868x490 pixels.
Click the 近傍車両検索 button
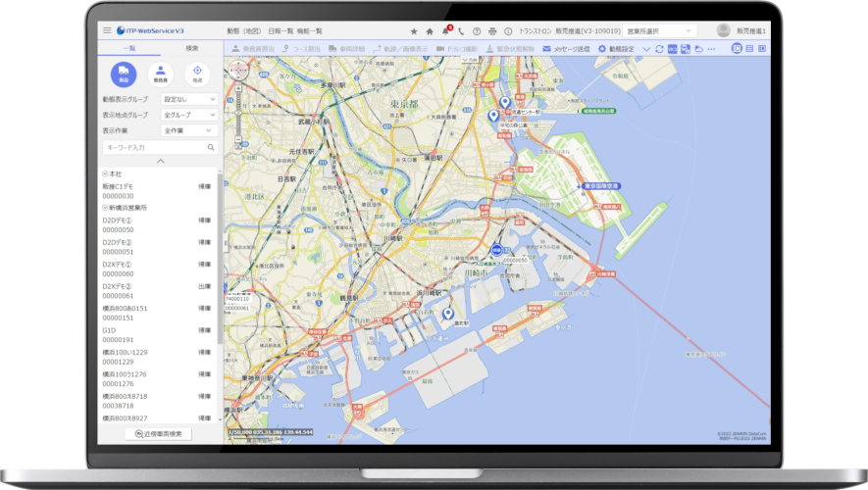point(161,433)
